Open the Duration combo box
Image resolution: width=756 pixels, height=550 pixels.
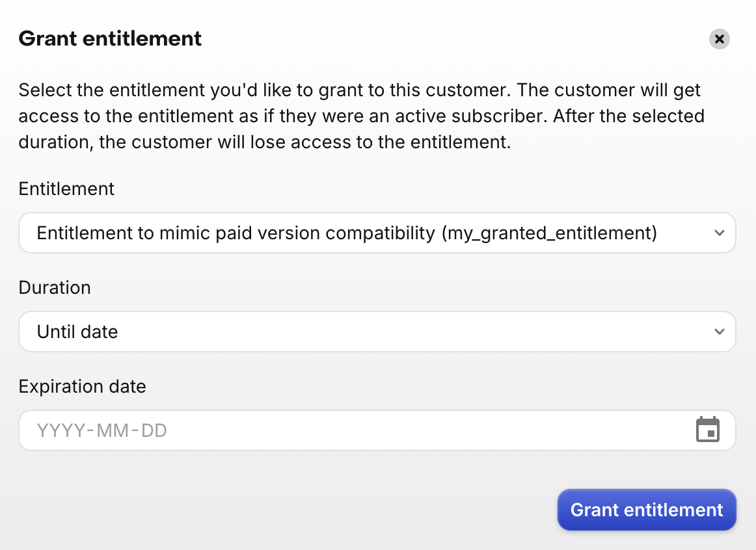[377, 332]
